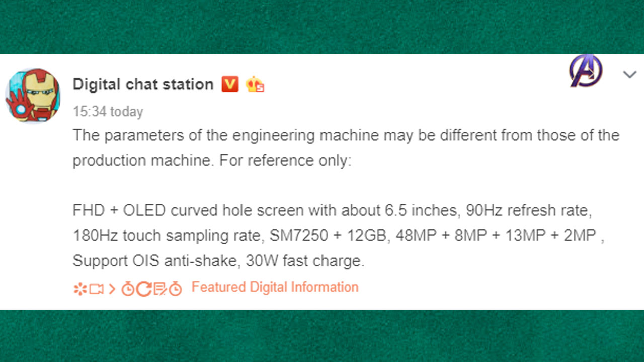Click the orange flower-shaped icon below the post

(x=80, y=289)
